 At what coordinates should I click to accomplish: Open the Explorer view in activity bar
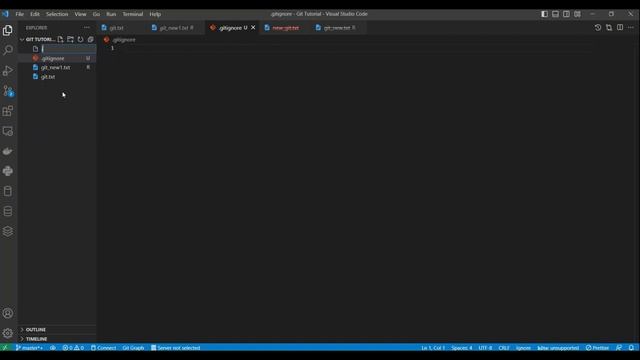pyautogui.click(x=8, y=31)
